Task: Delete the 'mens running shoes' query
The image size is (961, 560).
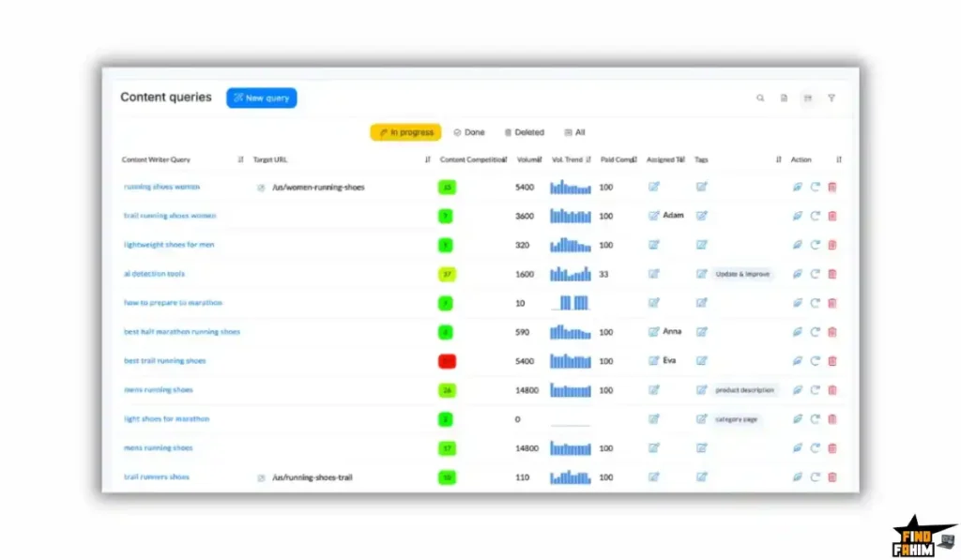Action: click(831, 389)
